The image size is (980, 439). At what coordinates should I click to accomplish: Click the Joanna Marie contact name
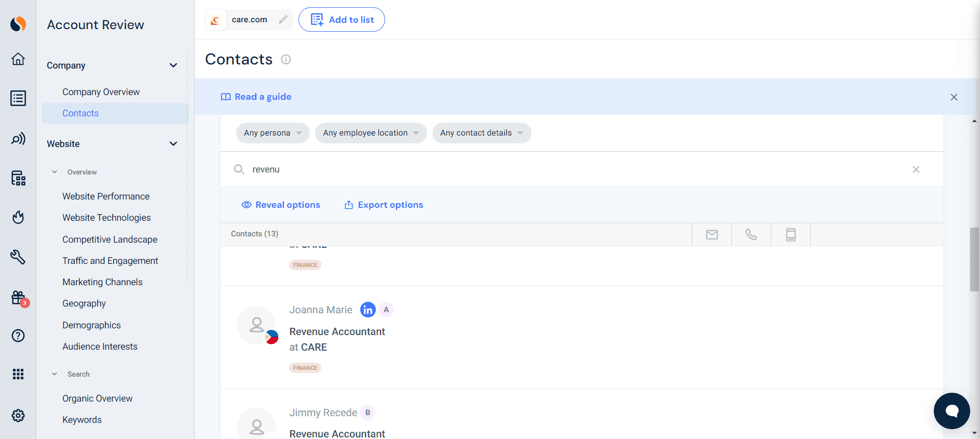coord(321,310)
